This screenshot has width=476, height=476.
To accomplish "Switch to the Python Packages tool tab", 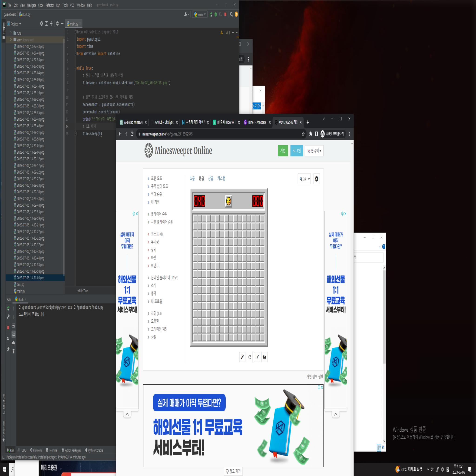I will click(x=71, y=450).
